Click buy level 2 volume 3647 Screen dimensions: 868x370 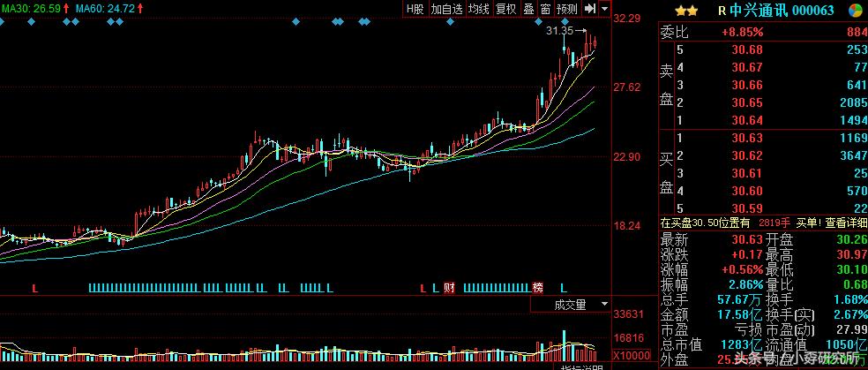pyautogui.click(x=856, y=155)
